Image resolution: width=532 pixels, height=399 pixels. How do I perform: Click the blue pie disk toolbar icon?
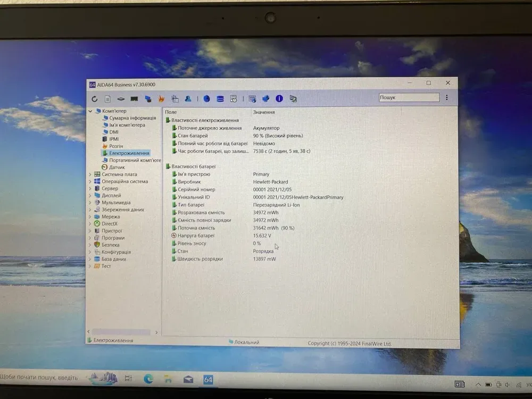[206, 99]
